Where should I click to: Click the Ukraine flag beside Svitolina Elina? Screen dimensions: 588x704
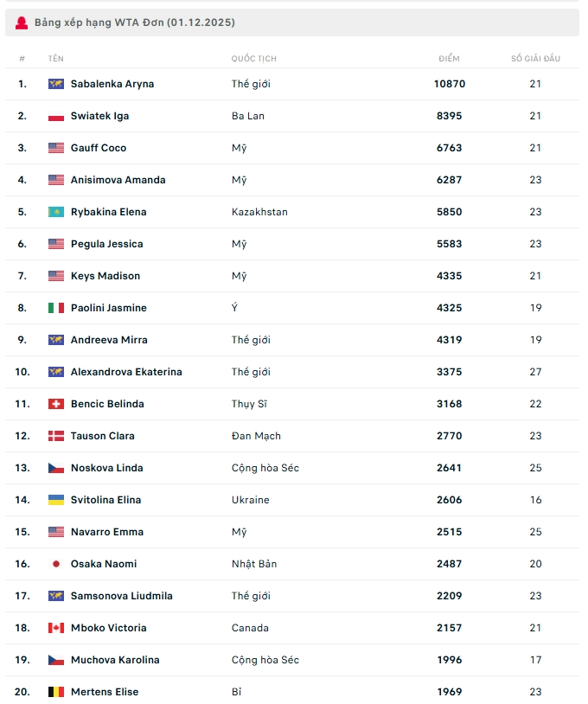[56, 500]
